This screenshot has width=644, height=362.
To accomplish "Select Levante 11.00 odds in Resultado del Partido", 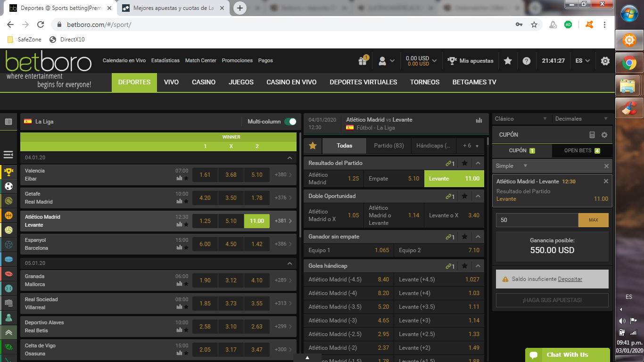I will pyautogui.click(x=454, y=179).
